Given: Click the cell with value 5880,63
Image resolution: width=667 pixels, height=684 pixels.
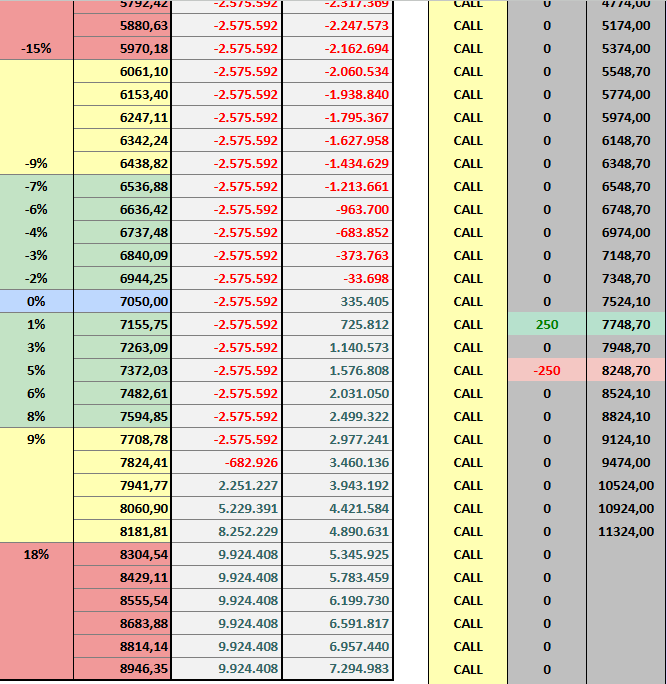Looking at the screenshot, I should click(x=122, y=26).
